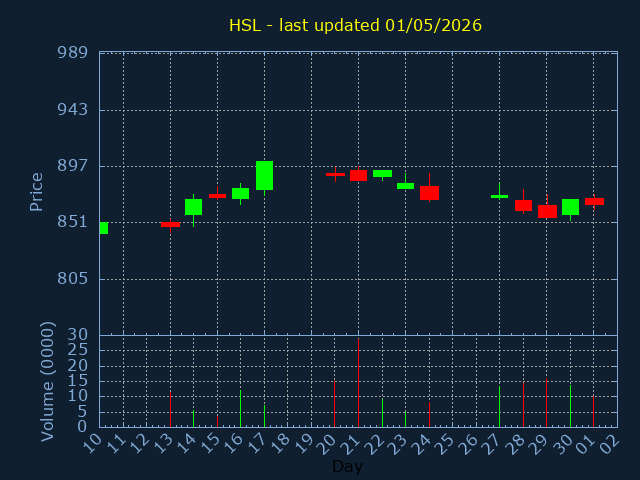Viewport: 640px width, 480px height.
Task: Click the red candlestick on day 29
Action: click(547, 211)
